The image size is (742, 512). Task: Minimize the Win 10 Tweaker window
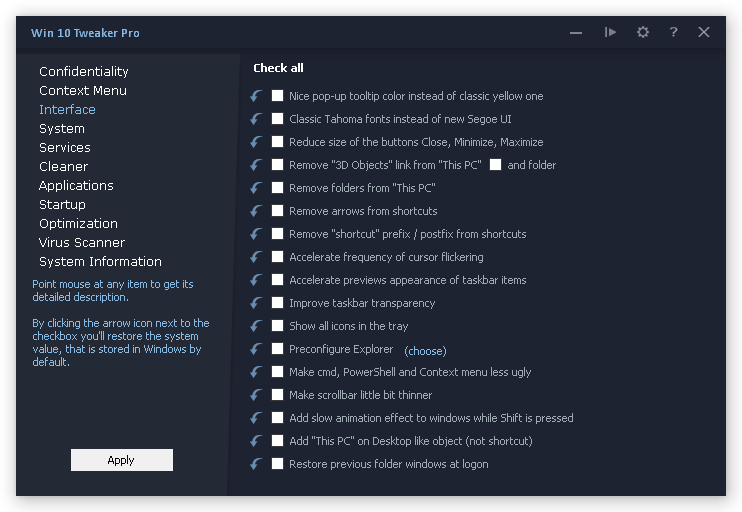[x=576, y=33]
